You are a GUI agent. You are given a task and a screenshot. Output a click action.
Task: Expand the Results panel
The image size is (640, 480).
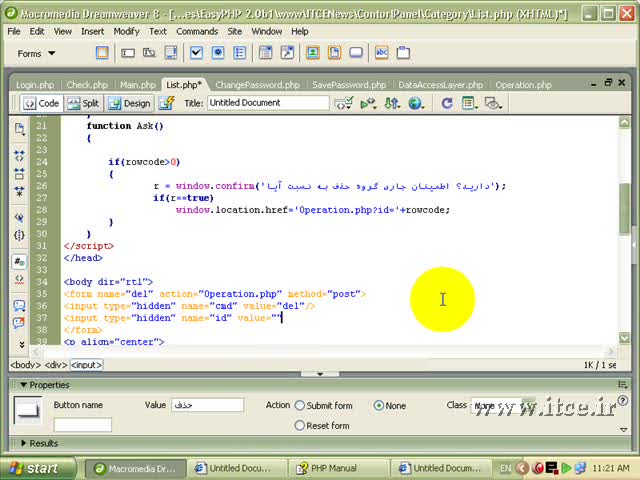point(23,443)
